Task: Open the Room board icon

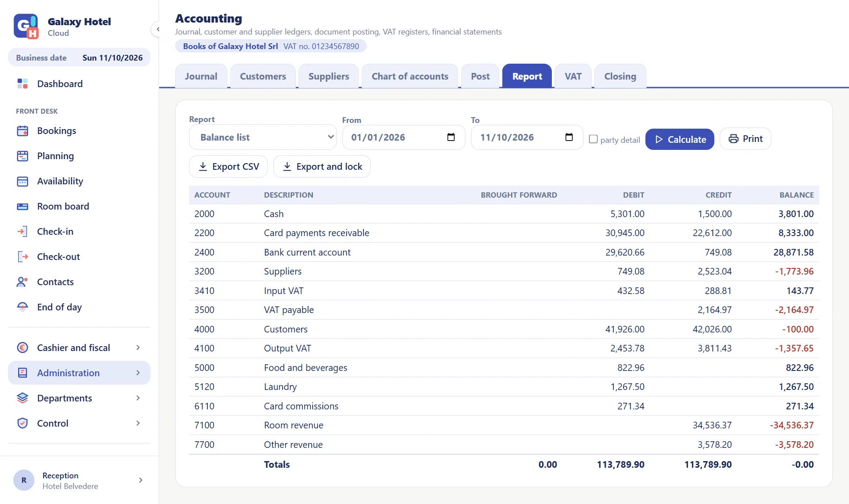Action: [x=23, y=206]
